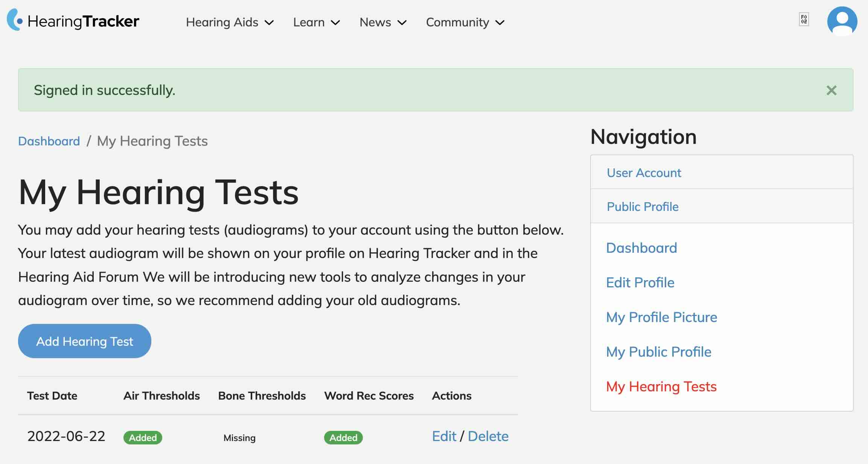Click the 2022-06-22 test date cell
868x464 pixels.
tap(66, 436)
